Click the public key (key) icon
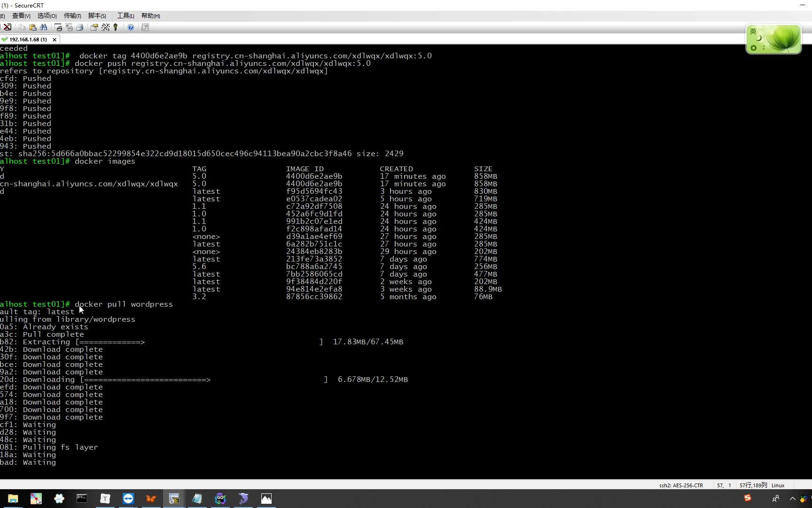812x508 pixels. 116,27
